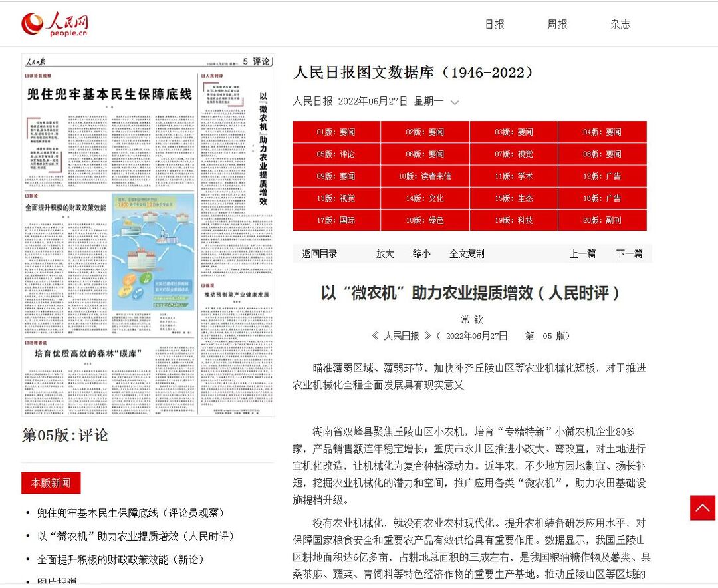This screenshot has height=588, width=718.
Task: Open edition 18版: 绿色
Action: tap(425, 220)
